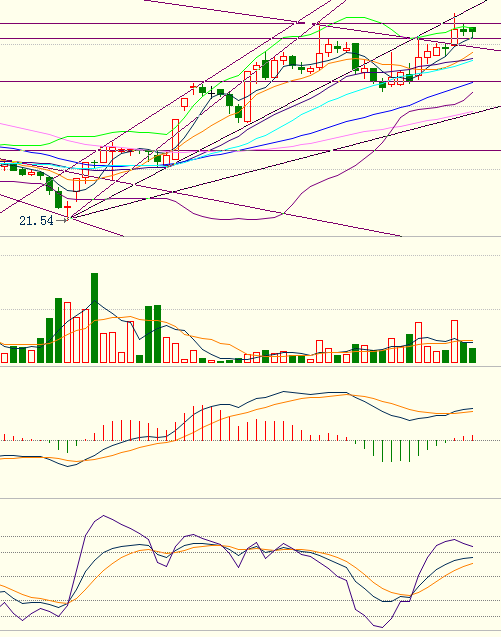Click the highest peak of purple oscillator line

[x=104, y=516]
